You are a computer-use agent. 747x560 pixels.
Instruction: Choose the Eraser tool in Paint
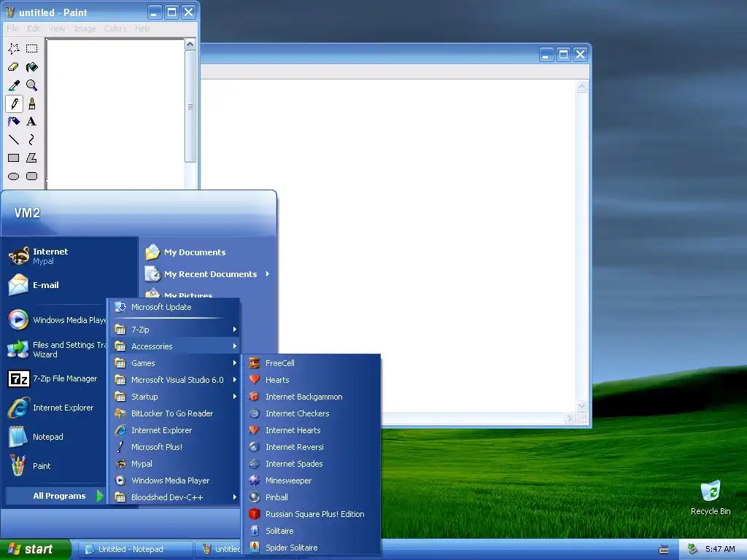click(14, 67)
